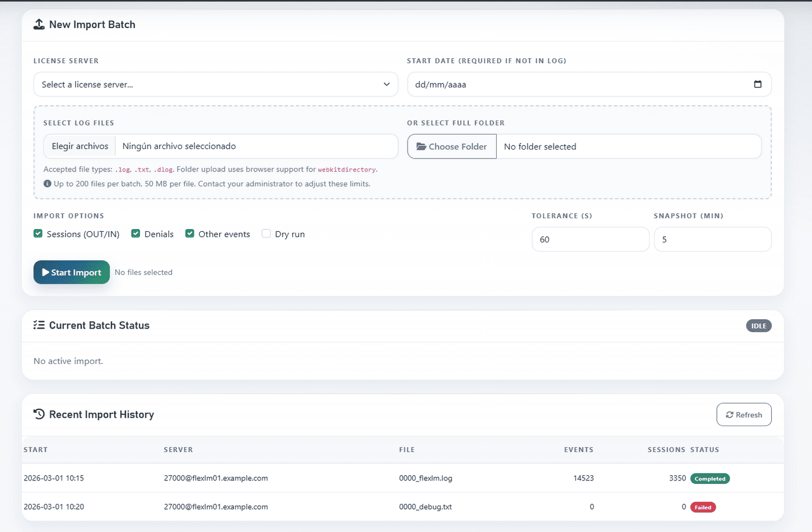Image resolution: width=812 pixels, height=532 pixels.
Task: Toggle the Sessions (OUT/IN) checkbox
Action: pos(38,234)
